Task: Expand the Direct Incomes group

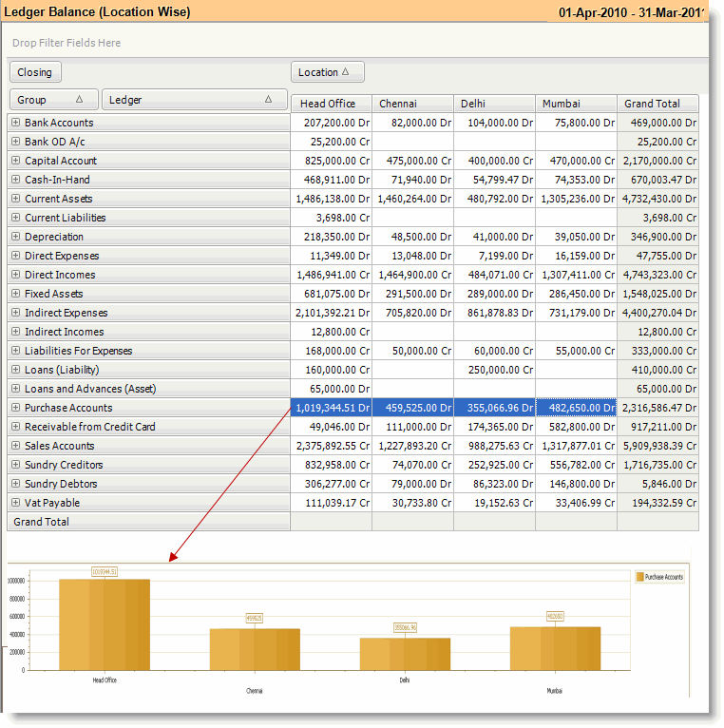Action: 15,275
